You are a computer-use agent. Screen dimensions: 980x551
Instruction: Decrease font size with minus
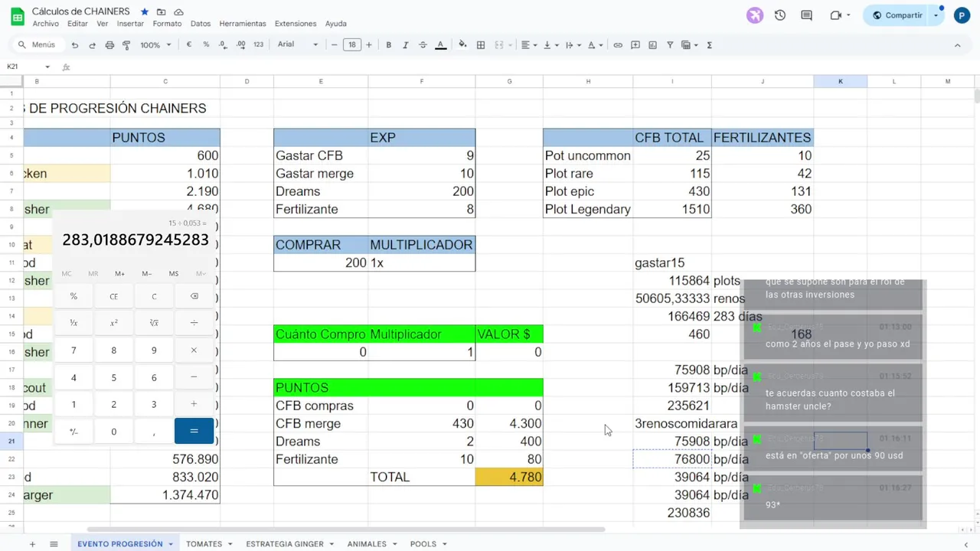point(335,45)
